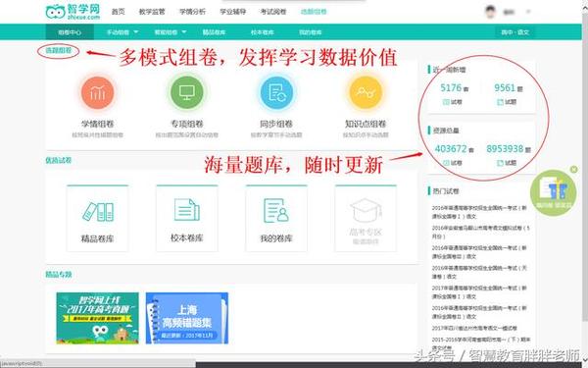Open the 2017年四川省达州市 一模试卷 link

[x=474, y=328]
